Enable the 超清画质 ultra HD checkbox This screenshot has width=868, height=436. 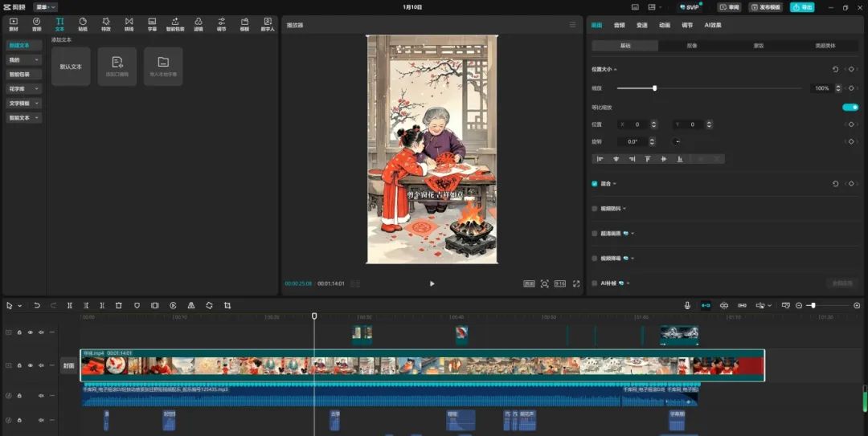click(x=595, y=234)
